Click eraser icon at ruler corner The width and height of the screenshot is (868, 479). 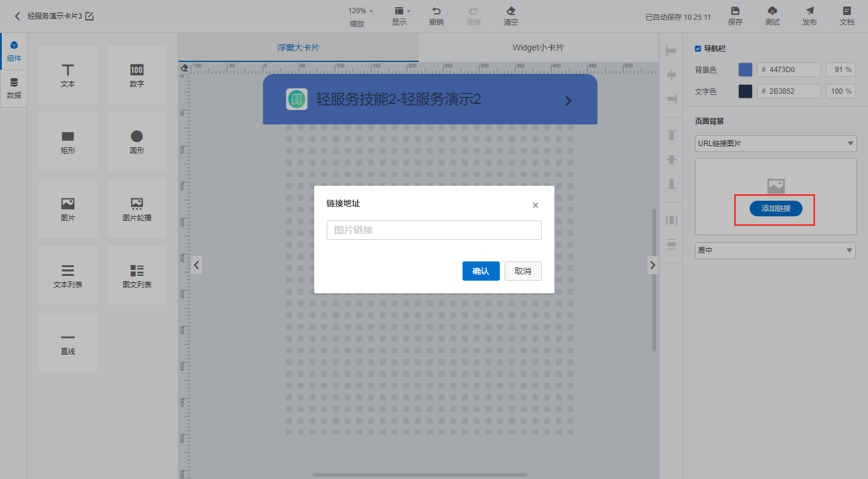[x=184, y=67]
